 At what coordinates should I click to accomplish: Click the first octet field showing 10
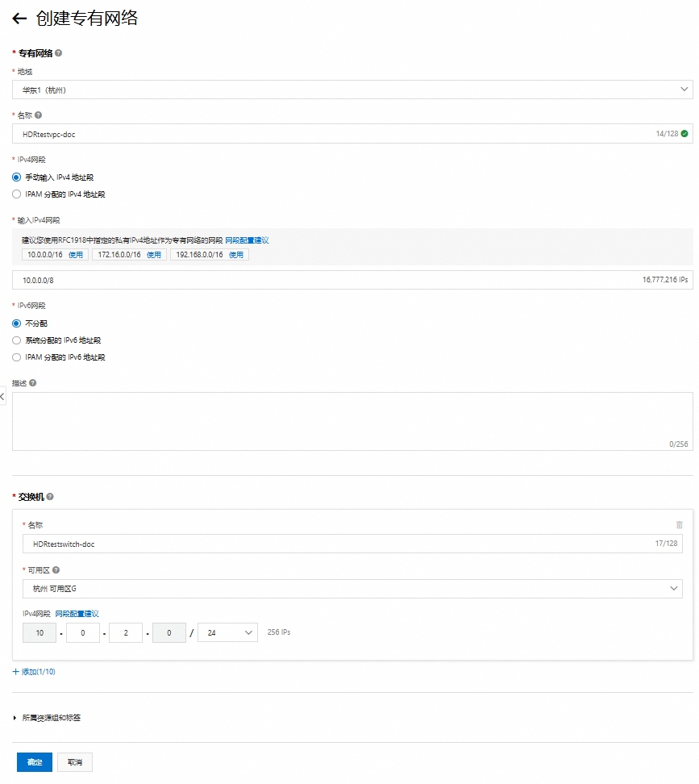click(x=40, y=632)
